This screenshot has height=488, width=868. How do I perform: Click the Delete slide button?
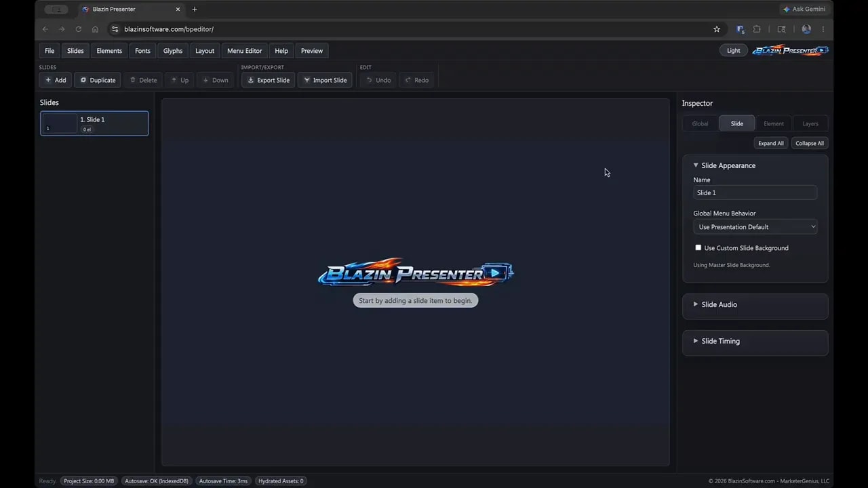point(143,80)
